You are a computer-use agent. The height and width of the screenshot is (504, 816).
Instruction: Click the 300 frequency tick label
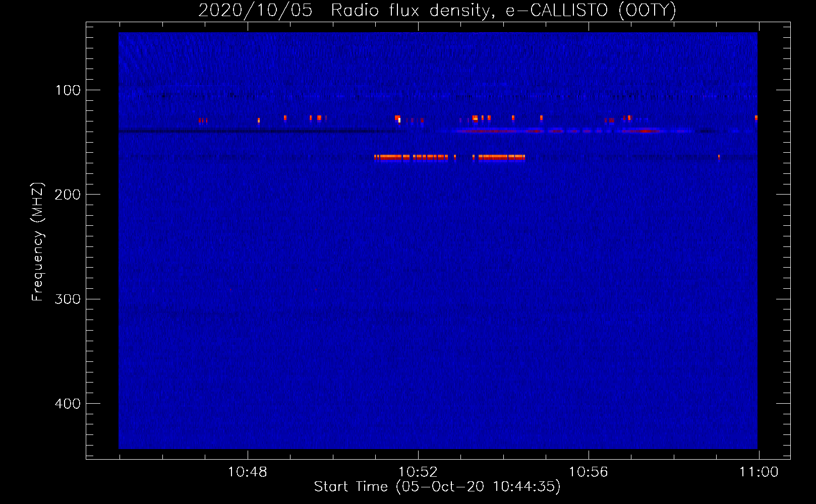click(67, 299)
